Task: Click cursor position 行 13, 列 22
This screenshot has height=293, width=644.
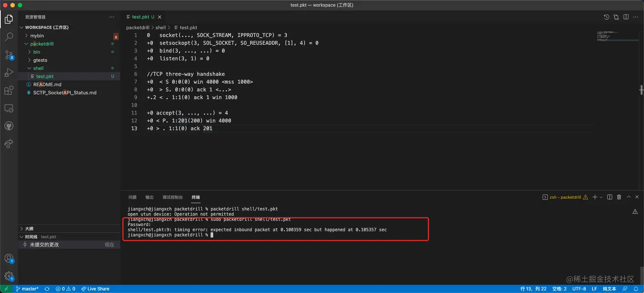Action: [533, 289]
